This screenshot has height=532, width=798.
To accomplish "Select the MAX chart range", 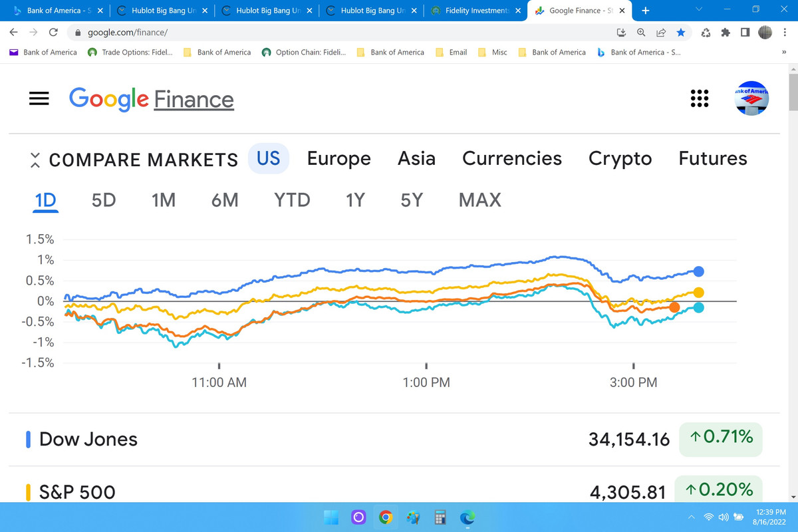I will pos(480,199).
